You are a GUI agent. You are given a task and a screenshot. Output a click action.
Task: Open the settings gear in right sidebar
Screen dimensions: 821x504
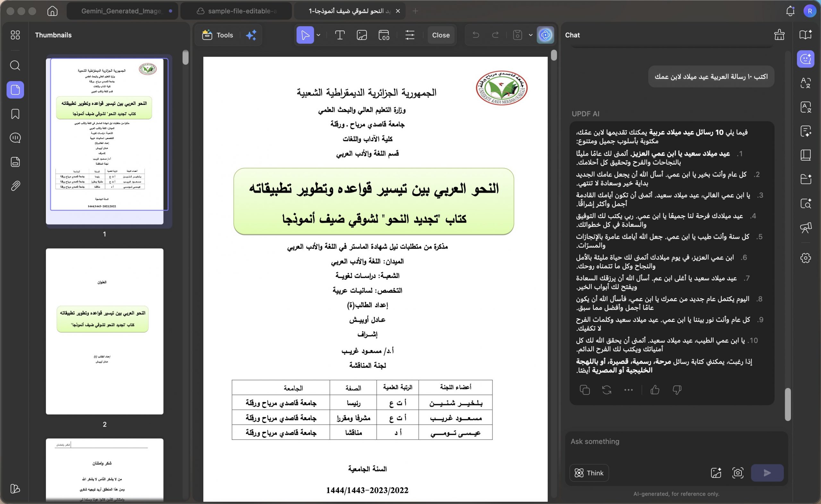[806, 258]
